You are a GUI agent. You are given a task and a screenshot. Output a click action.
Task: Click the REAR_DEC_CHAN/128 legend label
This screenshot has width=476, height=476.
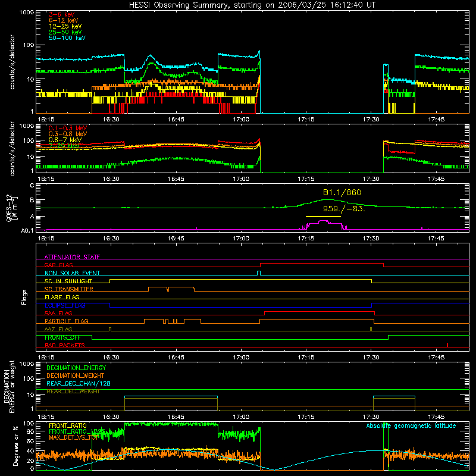79,383
